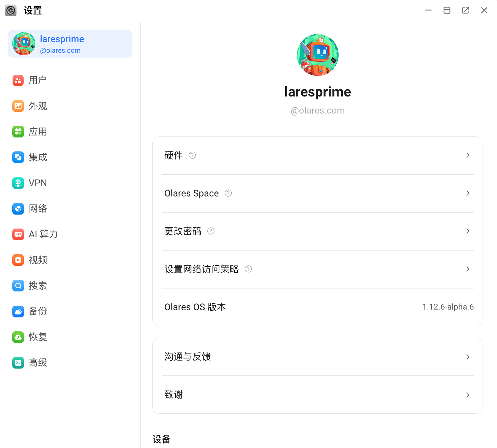This screenshot has height=448, width=497.
Task: Click the VPN globe icon
Action: click(18, 183)
